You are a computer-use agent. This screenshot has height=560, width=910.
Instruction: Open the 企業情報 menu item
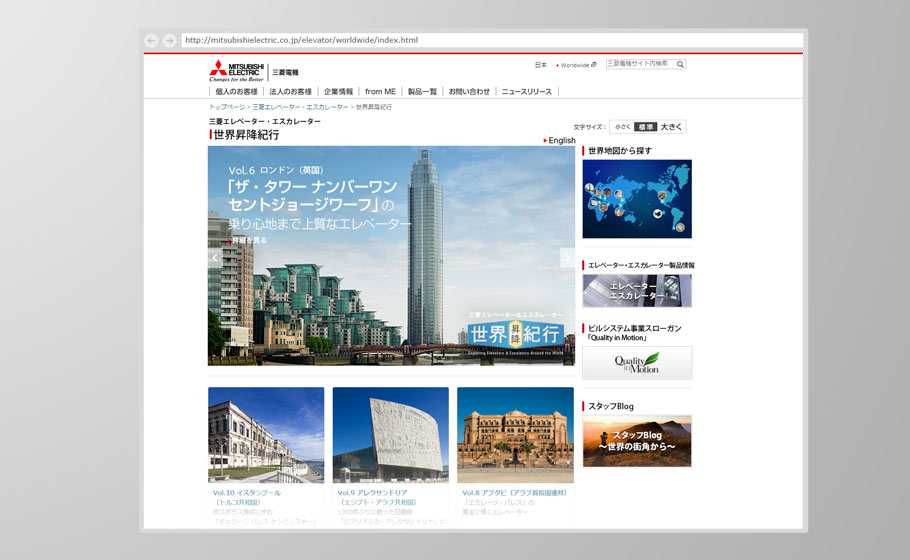point(338,92)
